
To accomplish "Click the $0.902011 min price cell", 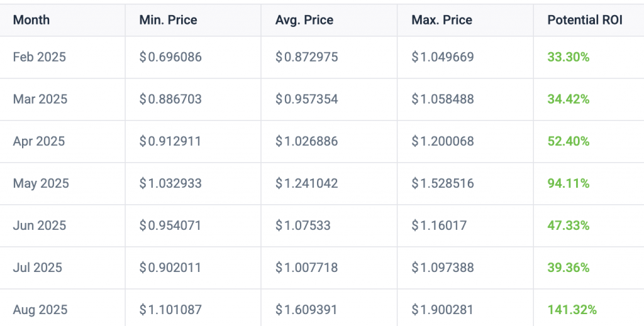I will coord(170,268).
